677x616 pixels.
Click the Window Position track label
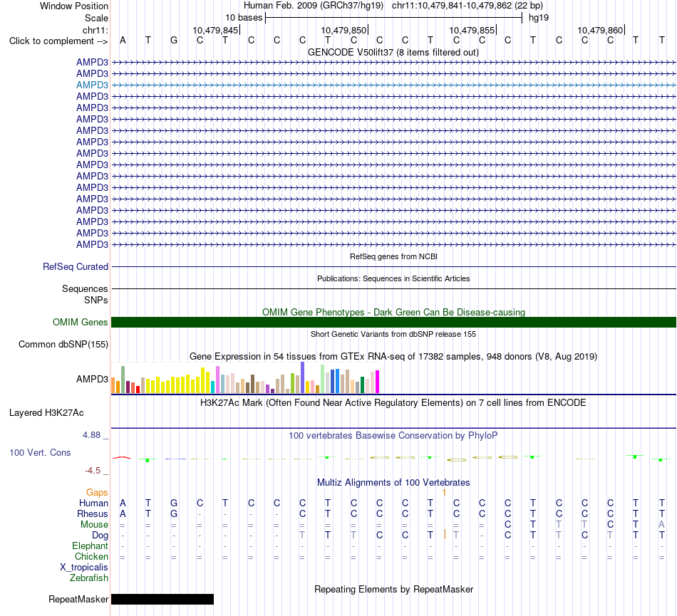pyautogui.click(x=74, y=6)
